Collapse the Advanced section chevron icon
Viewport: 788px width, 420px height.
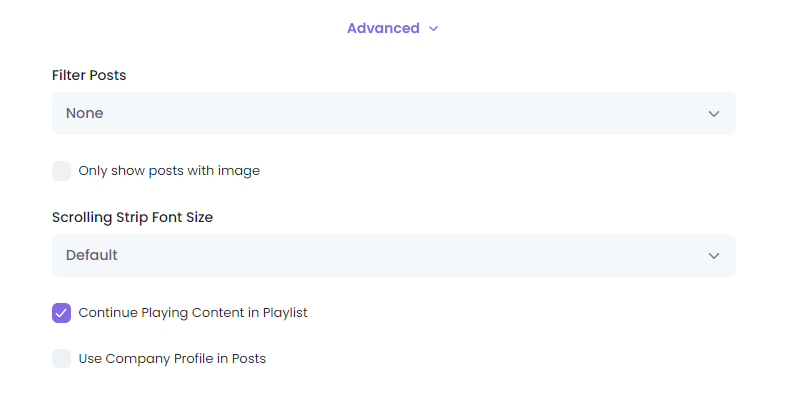pos(433,29)
